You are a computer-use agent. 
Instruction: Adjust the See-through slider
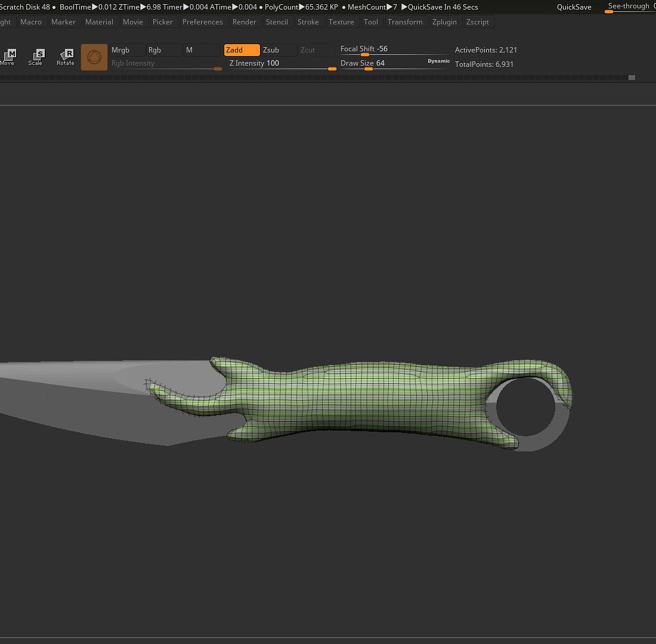(630, 7)
